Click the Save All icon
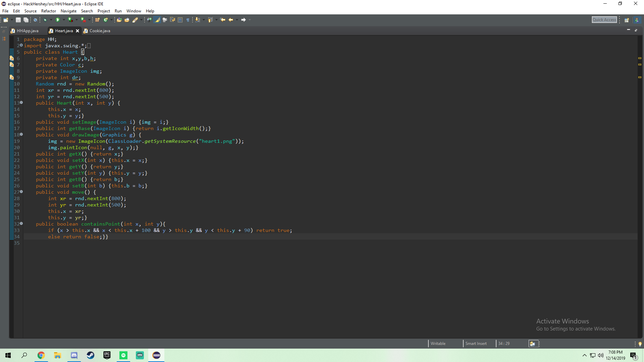Screen dimensions: 644x362 click(x=26, y=20)
